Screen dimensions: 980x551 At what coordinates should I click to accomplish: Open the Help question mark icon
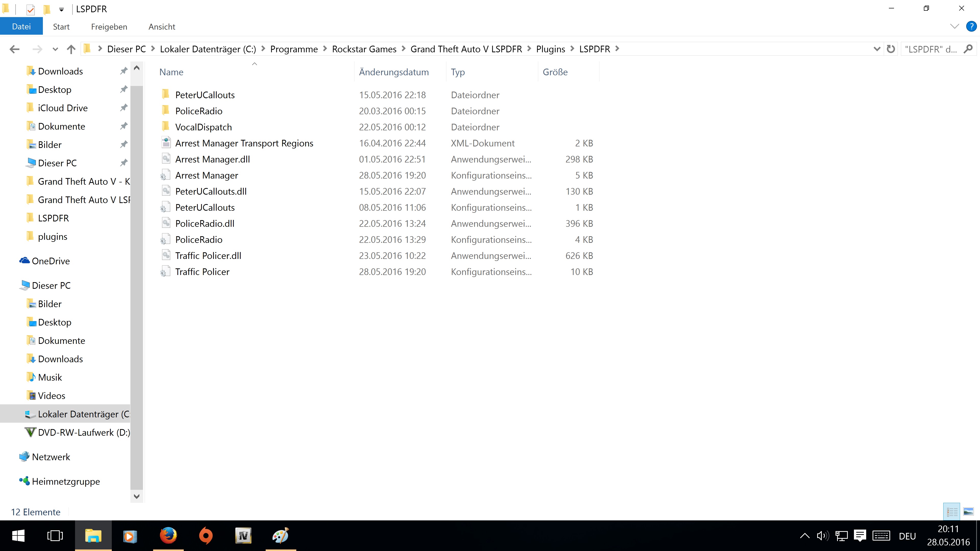point(971,27)
